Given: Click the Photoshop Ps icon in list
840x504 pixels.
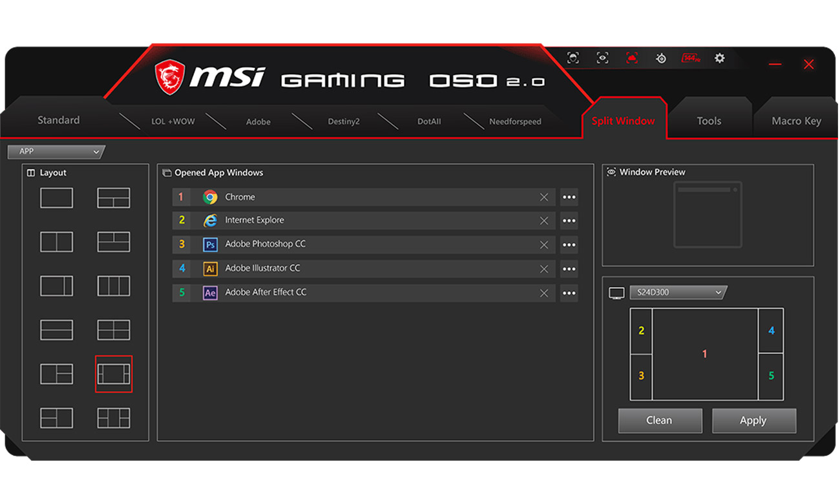Looking at the screenshot, I should coord(210,245).
